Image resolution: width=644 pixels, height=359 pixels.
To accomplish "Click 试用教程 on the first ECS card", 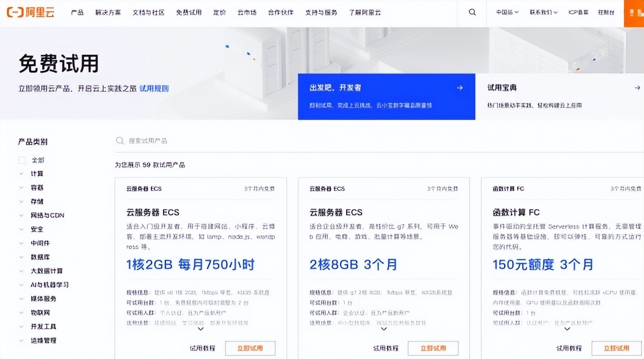I will (203, 348).
